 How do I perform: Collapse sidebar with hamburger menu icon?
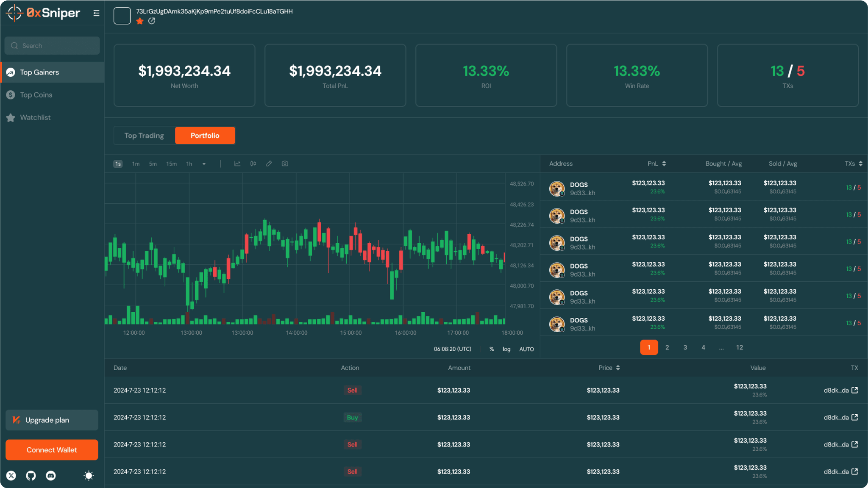click(96, 13)
